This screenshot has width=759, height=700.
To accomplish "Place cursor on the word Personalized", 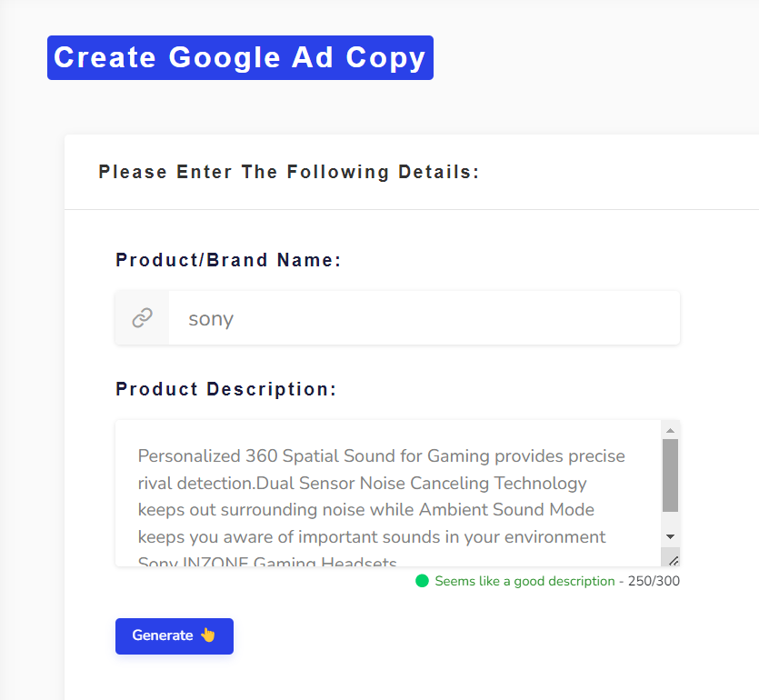I will (189, 456).
